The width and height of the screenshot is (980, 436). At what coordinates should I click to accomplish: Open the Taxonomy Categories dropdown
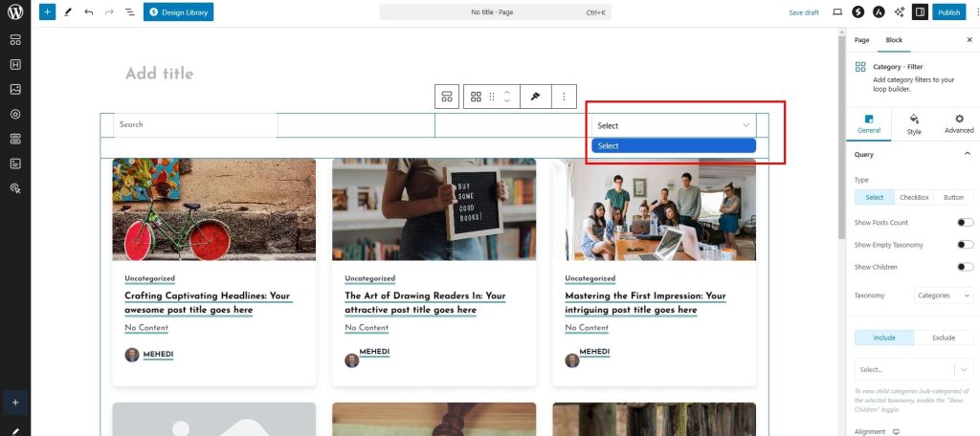944,296
